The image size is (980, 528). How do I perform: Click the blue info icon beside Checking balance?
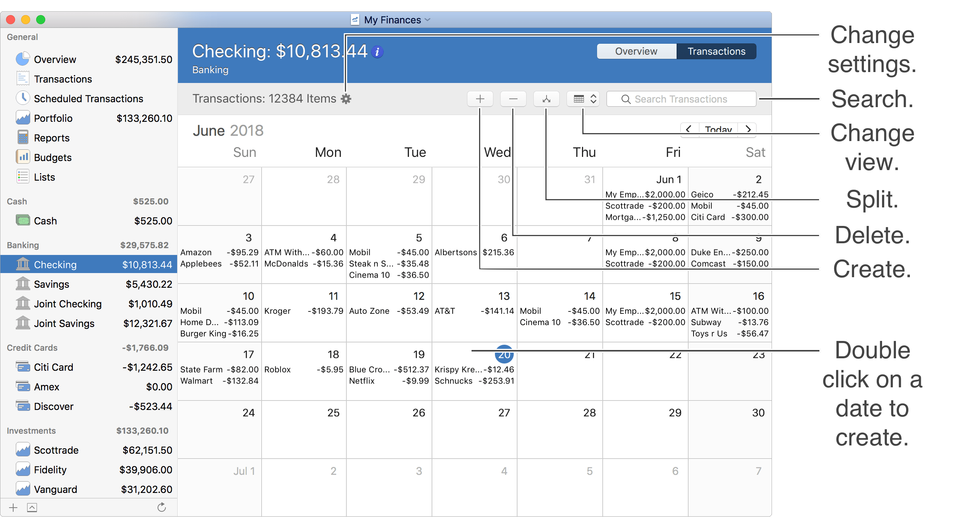pos(377,52)
